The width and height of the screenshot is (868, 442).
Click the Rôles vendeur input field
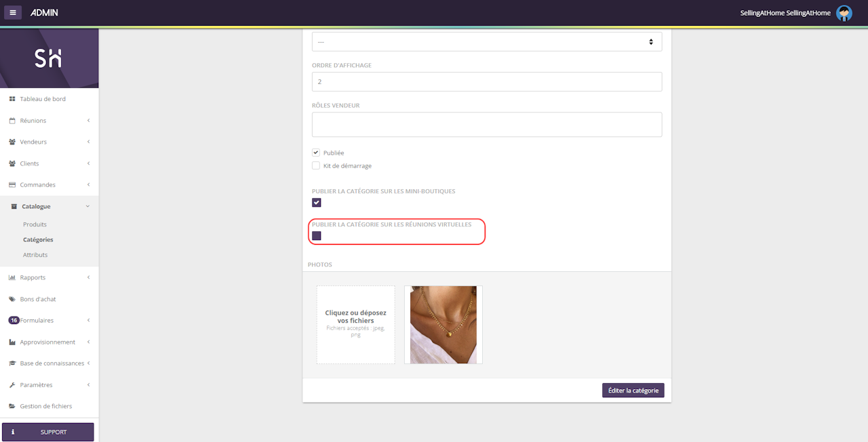pos(486,125)
